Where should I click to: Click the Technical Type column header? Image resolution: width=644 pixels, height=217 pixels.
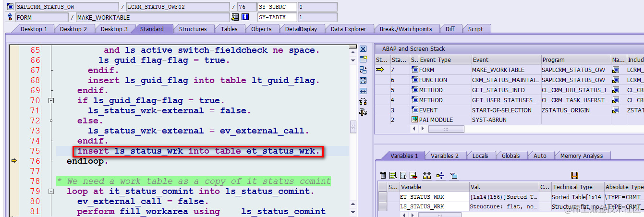[577, 187]
